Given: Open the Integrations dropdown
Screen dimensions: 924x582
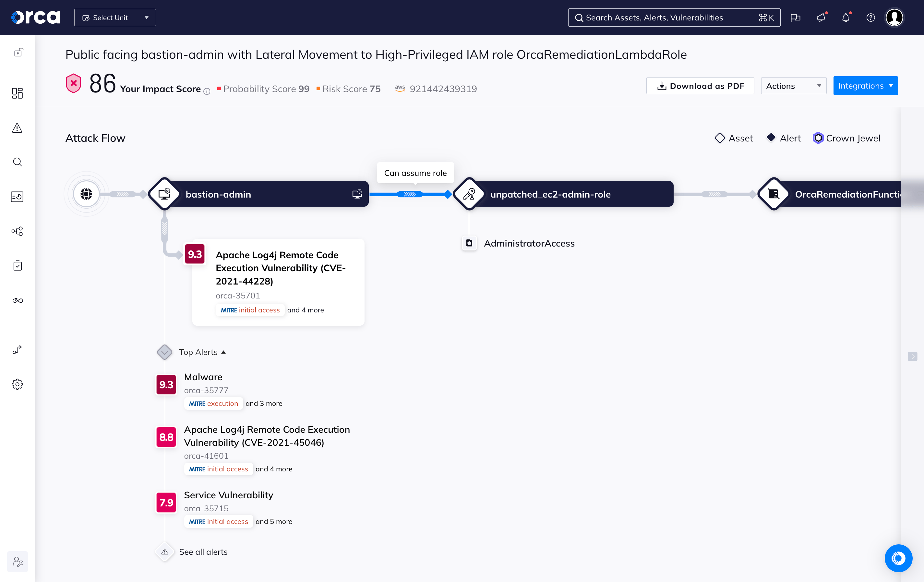Looking at the screenshot, I should coord(865,86).
